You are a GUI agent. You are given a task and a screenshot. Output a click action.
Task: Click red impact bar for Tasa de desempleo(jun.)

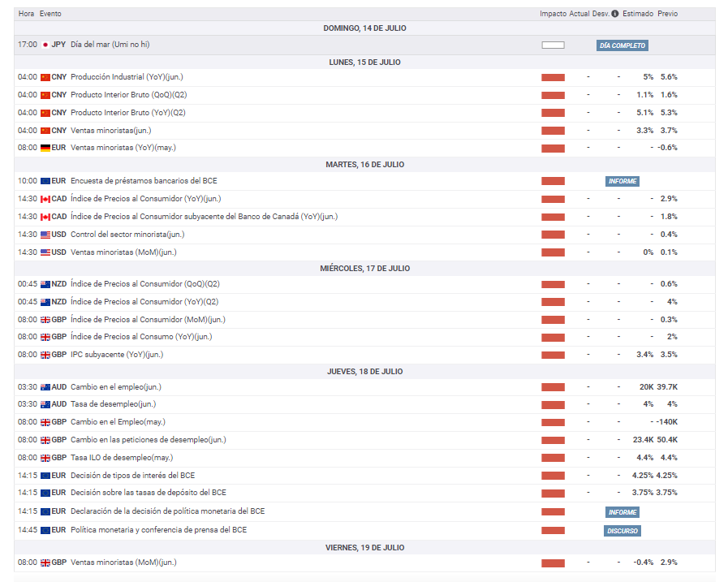pos(553,404)
